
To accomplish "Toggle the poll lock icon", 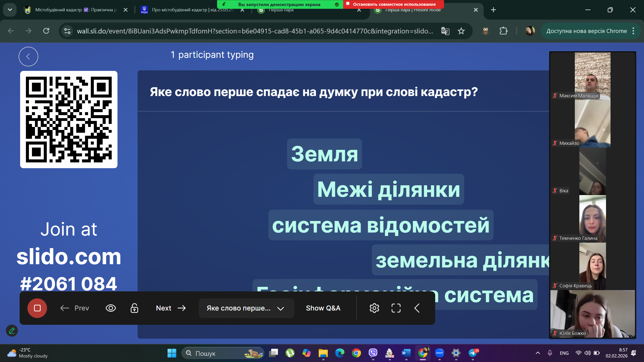I will 134,308.
